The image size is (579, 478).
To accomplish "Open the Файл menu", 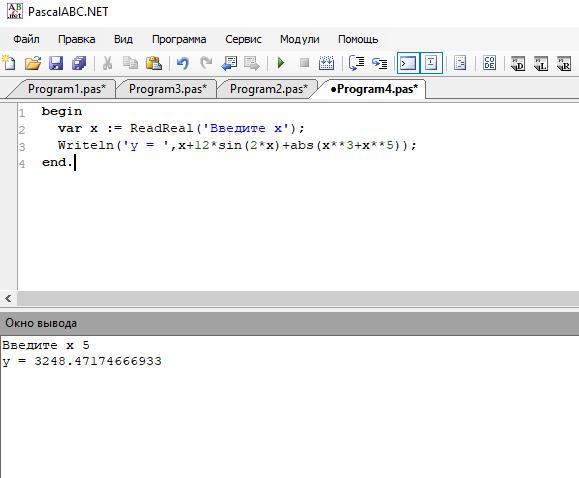I will pos(26,39).
